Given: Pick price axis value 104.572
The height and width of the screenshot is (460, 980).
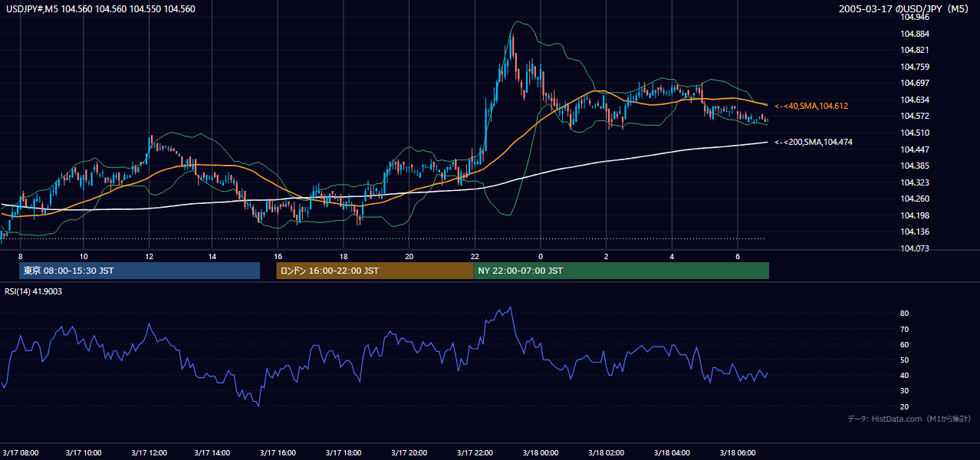Looking at the screenshot, I should [914, 116].
